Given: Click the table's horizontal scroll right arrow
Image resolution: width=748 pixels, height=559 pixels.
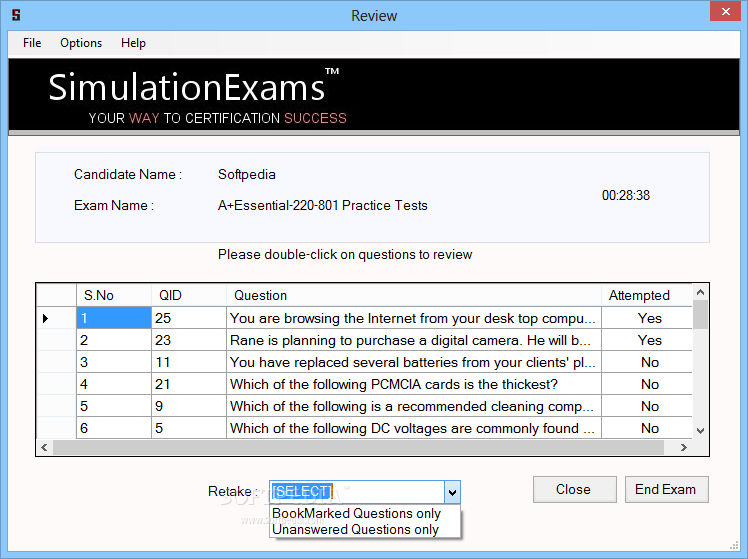Looking at the screenshot, I should [684, 447].
